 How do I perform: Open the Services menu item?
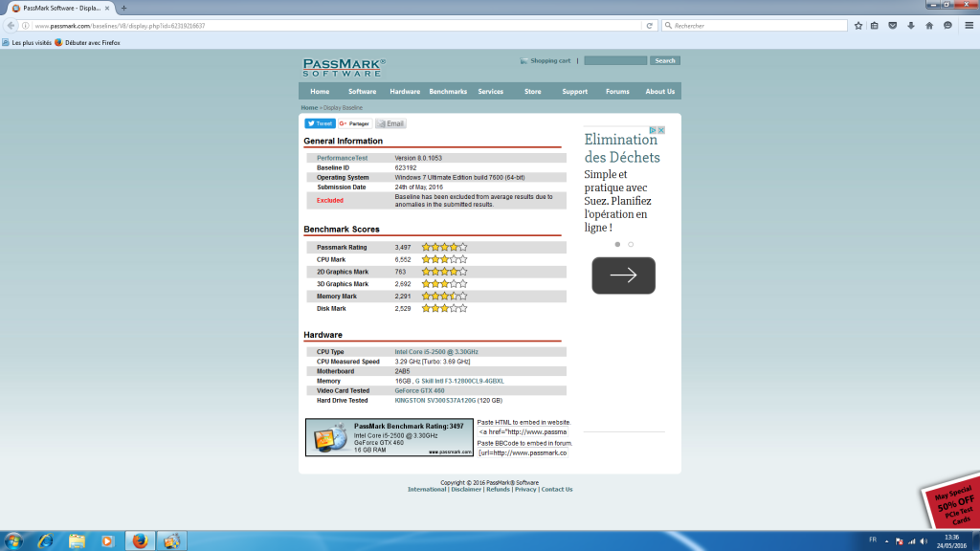[491, 91]
